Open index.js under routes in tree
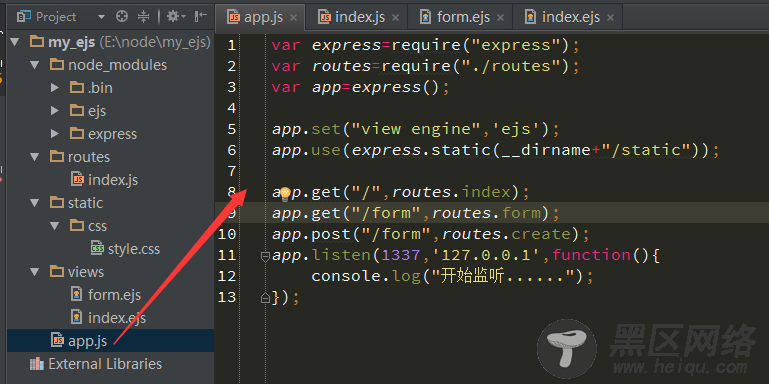This screenshot has width=769, height=384. pos(113,180)
